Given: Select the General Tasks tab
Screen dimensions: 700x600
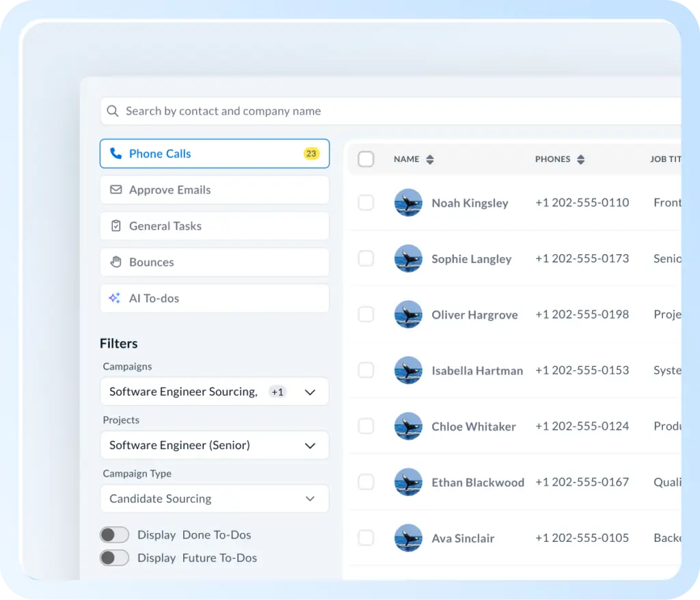Looking at the screenshot, I should point(215,226).
